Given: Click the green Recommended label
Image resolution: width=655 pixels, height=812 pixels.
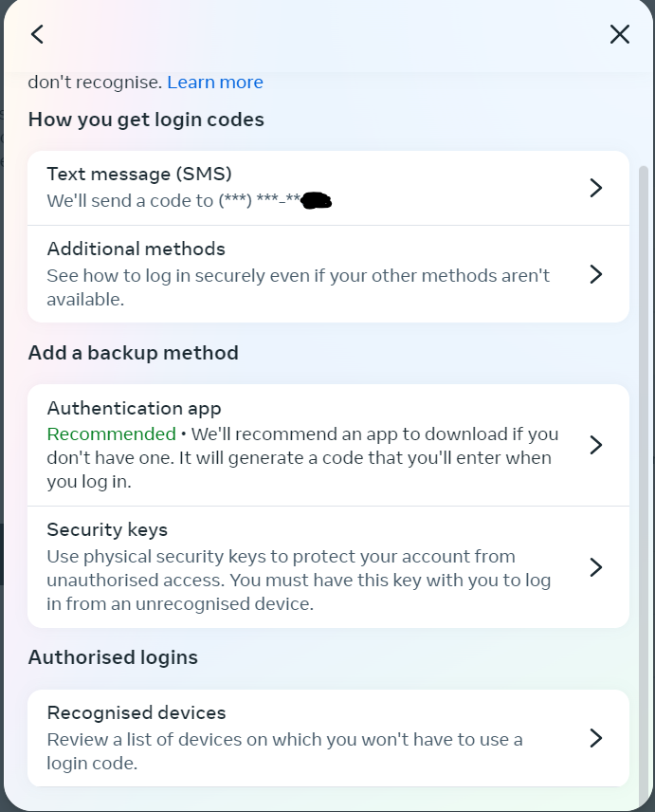Looking at the screenshot, I should pyautogui.click(x=111, y=434).
